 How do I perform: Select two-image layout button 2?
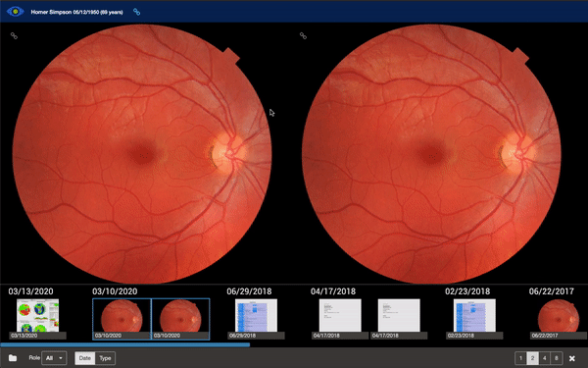(x=532, y=358)
